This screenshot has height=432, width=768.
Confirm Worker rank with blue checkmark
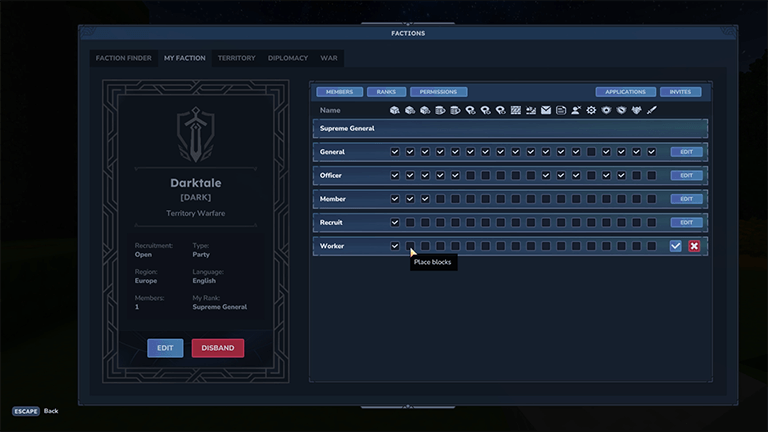[675, 246]
